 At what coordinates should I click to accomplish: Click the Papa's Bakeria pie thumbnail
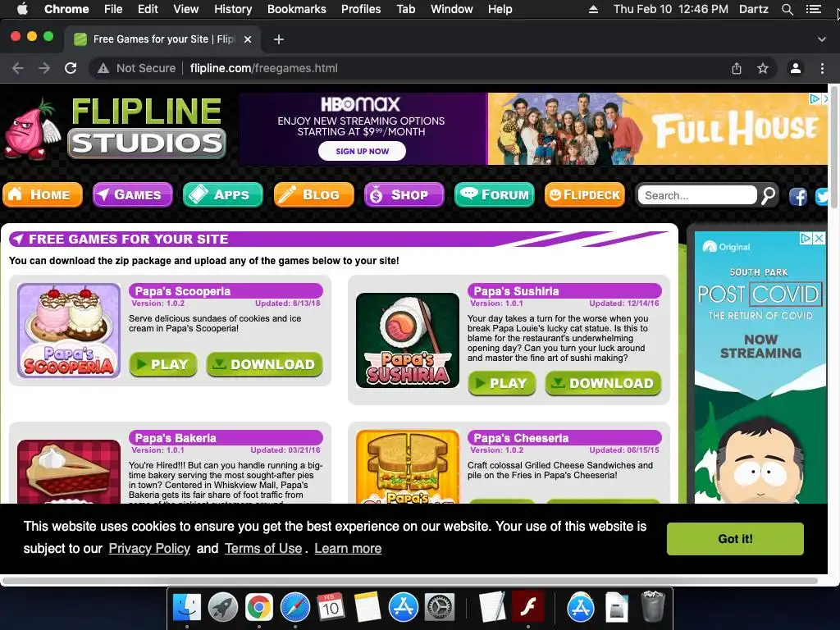[69, 472]
